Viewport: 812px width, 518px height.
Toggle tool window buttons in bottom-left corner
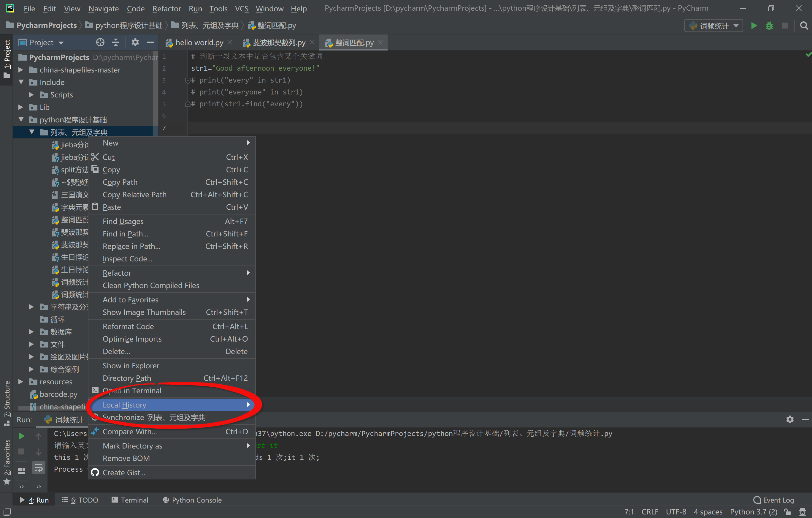point(7,512)
